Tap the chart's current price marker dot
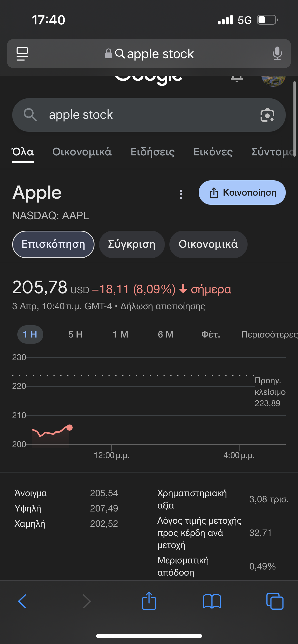The height and width of the screenshot is (644, 298). click(x=69, y=428)
